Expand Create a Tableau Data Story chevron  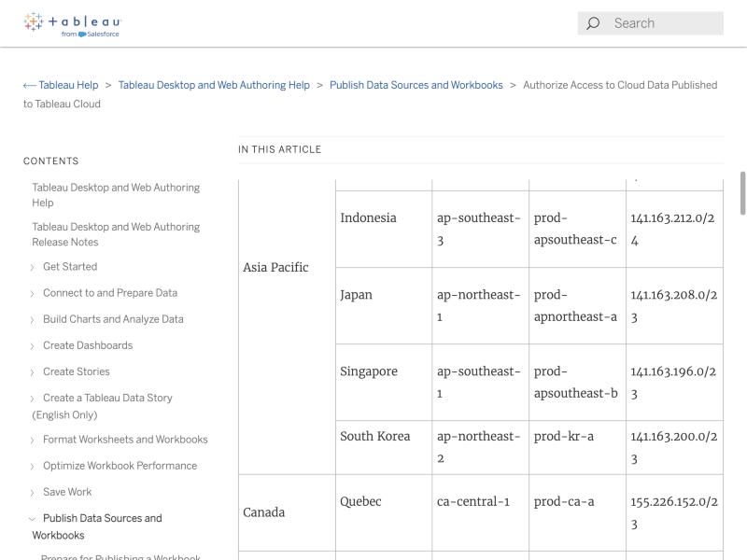click(33, 399)
